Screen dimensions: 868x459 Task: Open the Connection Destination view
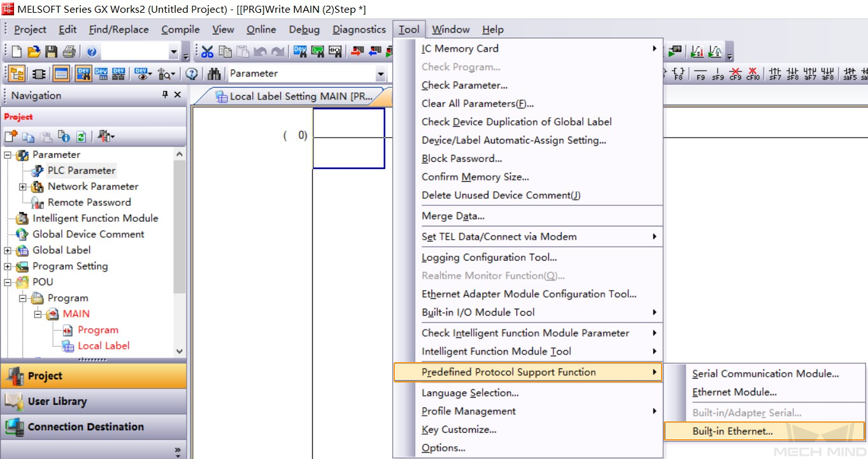pos(94,427)
